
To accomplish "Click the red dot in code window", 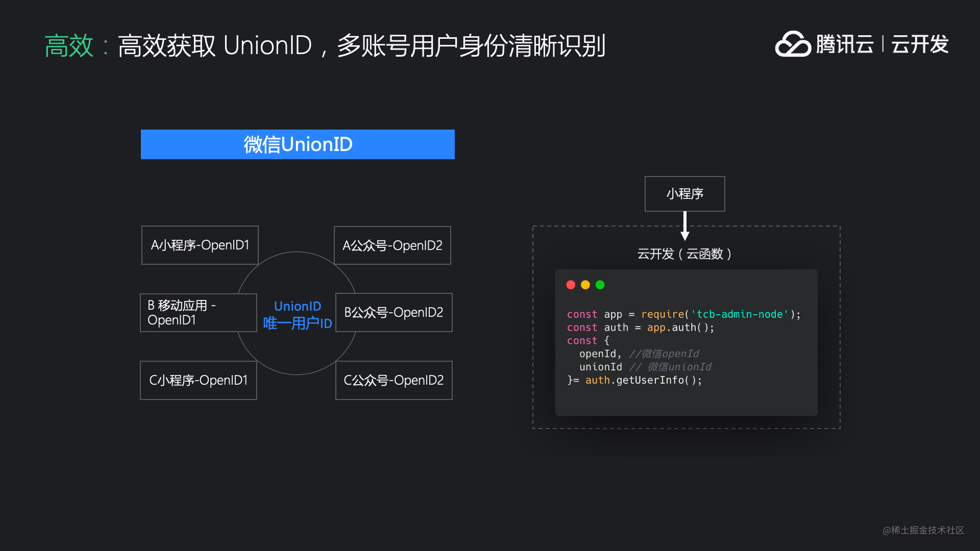I will pyautogui.click(x=571, y=285).
